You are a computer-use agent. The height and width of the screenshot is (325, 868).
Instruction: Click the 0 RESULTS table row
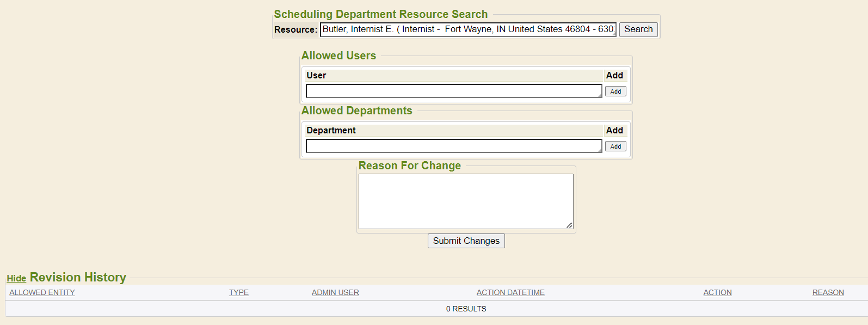coord(466,309)
